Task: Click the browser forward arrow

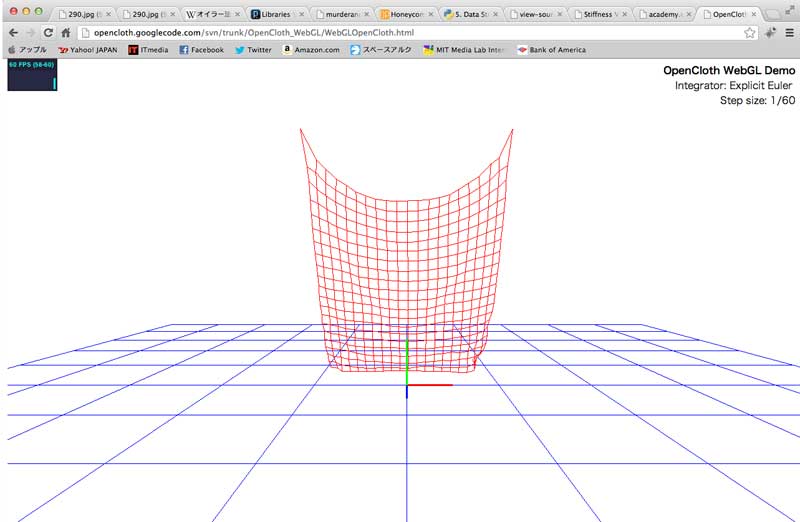Action: click(x=30, y=32)
